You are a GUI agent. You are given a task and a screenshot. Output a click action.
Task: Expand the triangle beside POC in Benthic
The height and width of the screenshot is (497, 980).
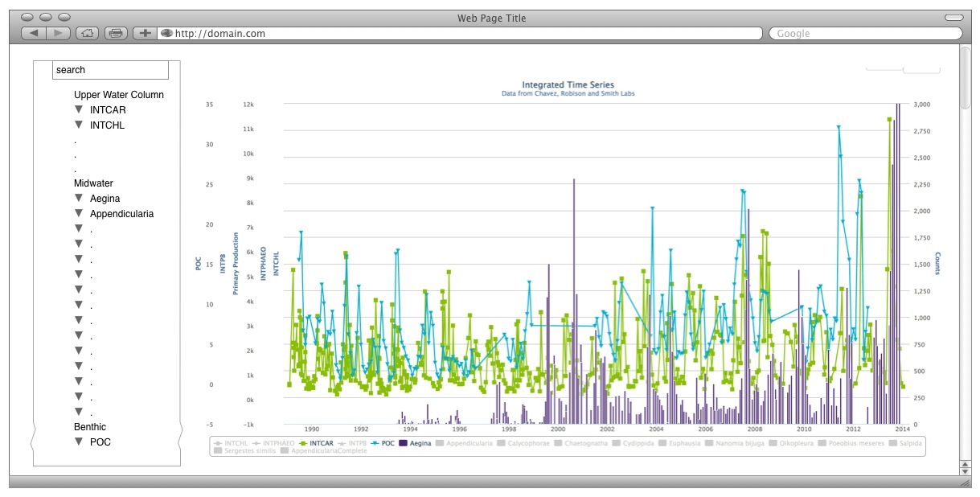(x=79, y=442)
